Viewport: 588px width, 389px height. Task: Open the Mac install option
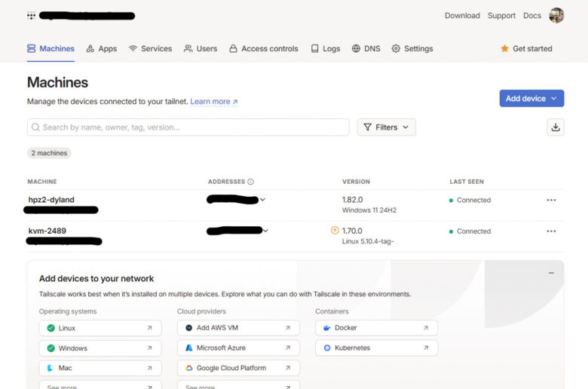coord(100,369)
